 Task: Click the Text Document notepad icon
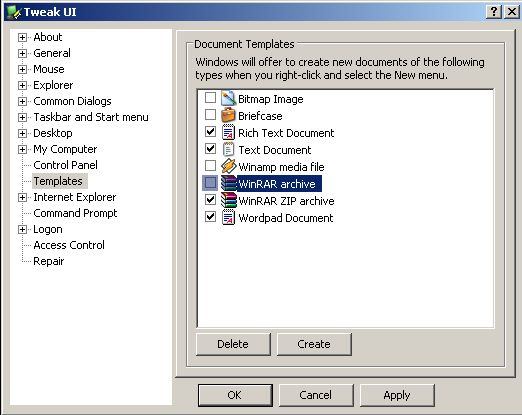click(x=228, y=150)
